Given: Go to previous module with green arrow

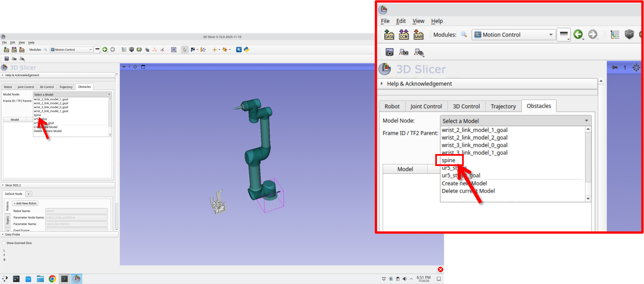Looking at the screenshot, I should tap(105, 50).
